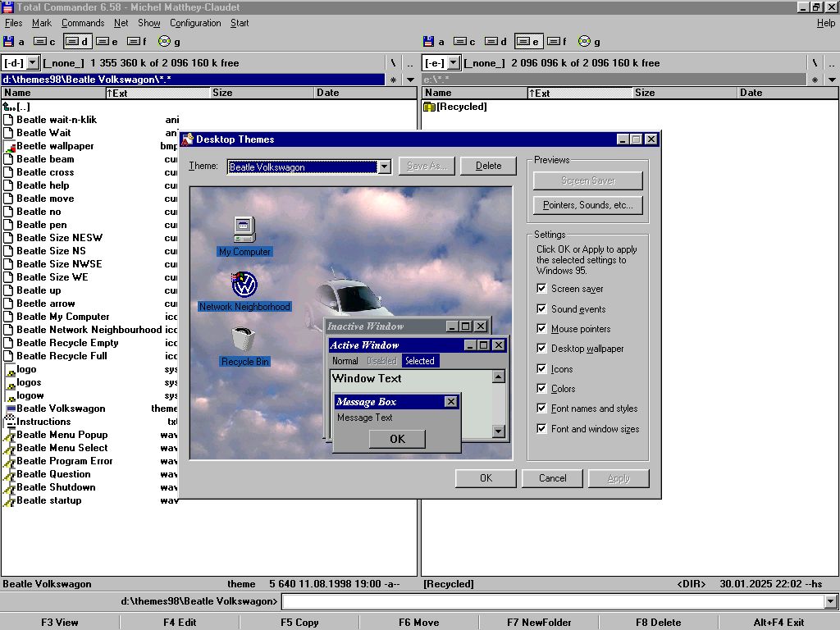Screen dimensions: 840x630
Task: Select drive g CD icon in right panel
Action: 584,41
